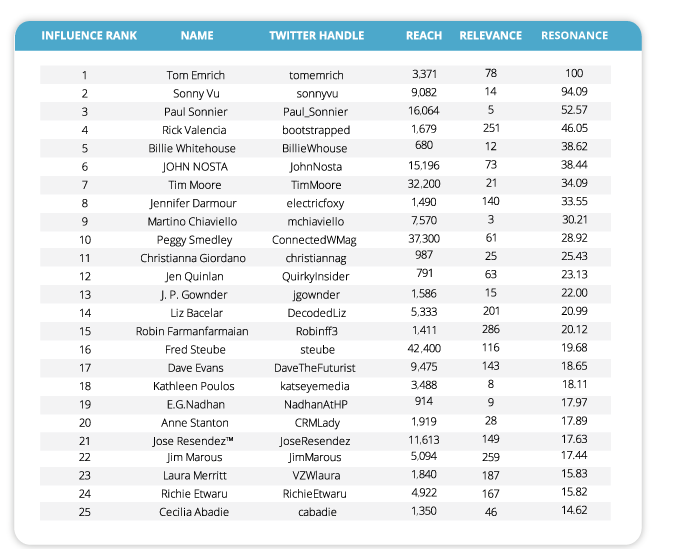Click the name JOHN NOSTA
The height and width of the screenshot is (549, 700).
pyautogui.click(x=197, y=166)
